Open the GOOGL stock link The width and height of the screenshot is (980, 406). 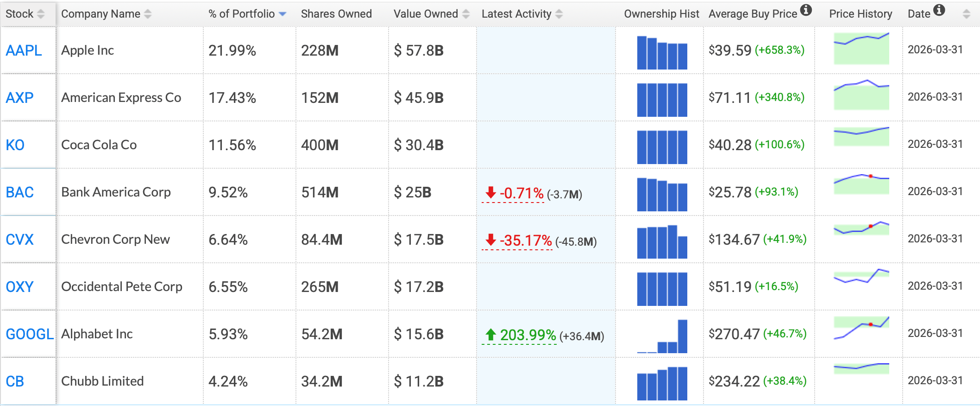(30, 334)
